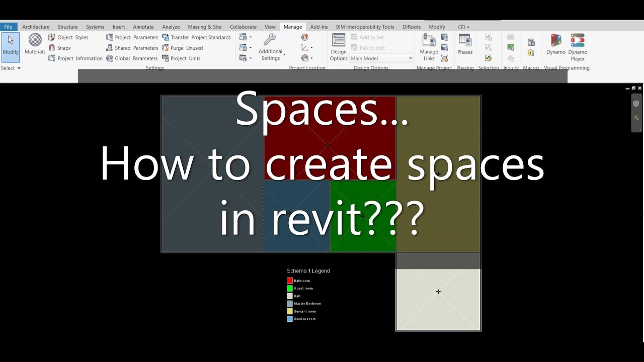Click the Insert tab

pos(119,27)
